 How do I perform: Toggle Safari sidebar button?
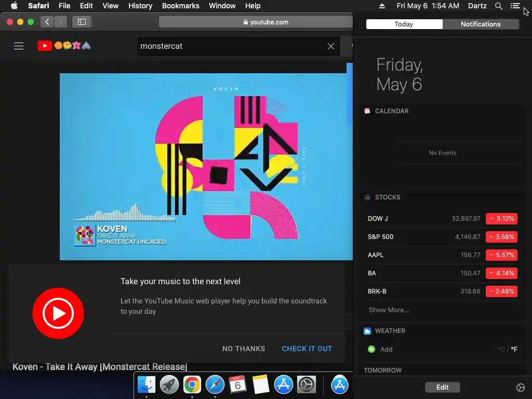click(x=82, y=22)
